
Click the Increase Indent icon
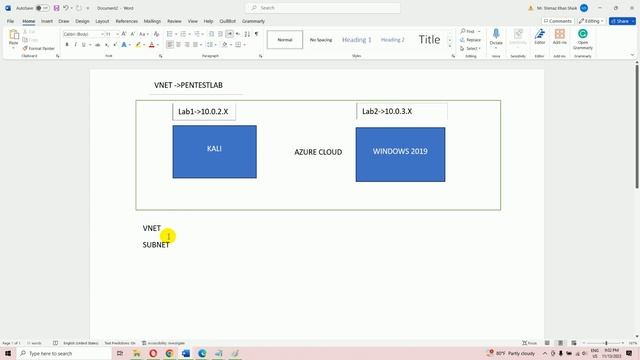[x=220, y=34]
